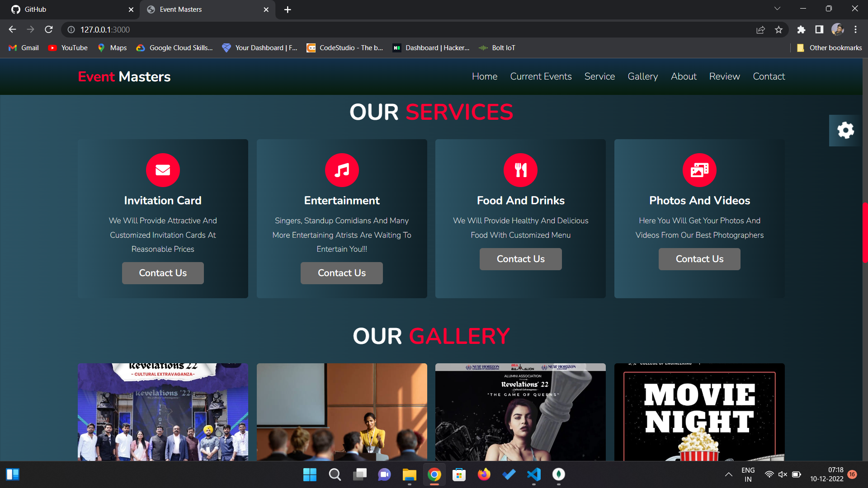Image resolution: width=868 pixels, height=488 pixels.
Task: Open the Movie Night gallery image
Action: [x=699, y=412]
